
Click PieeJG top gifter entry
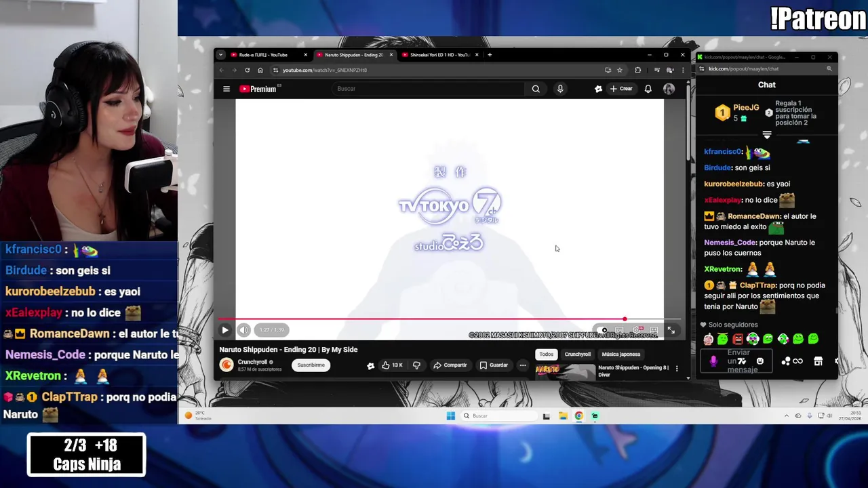738,112
